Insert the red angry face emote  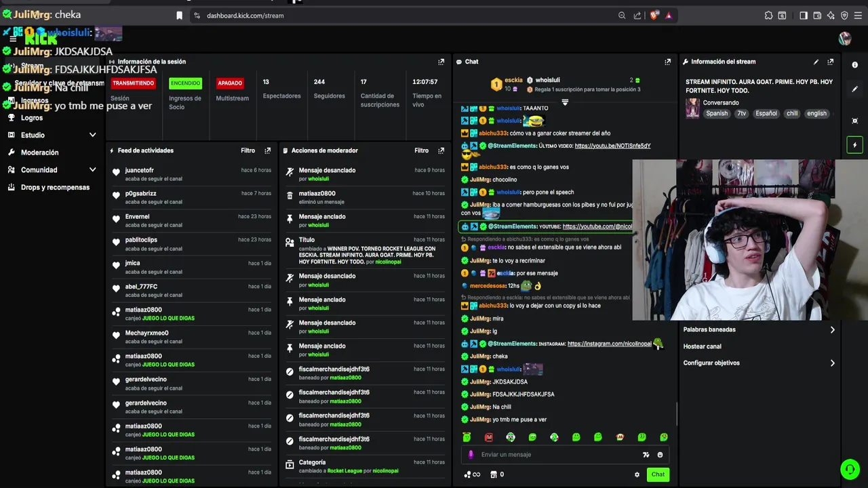point(488,437)
